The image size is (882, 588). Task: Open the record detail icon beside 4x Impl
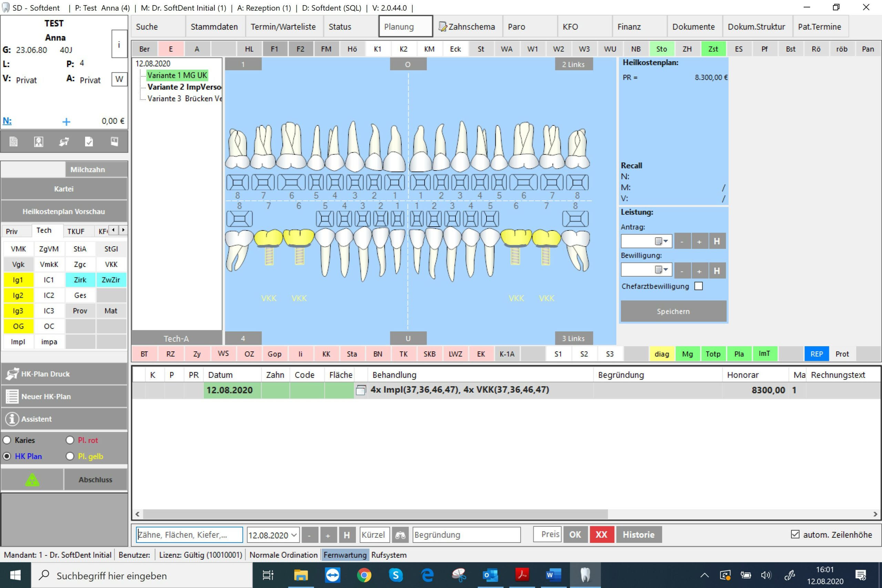point(360,390)
